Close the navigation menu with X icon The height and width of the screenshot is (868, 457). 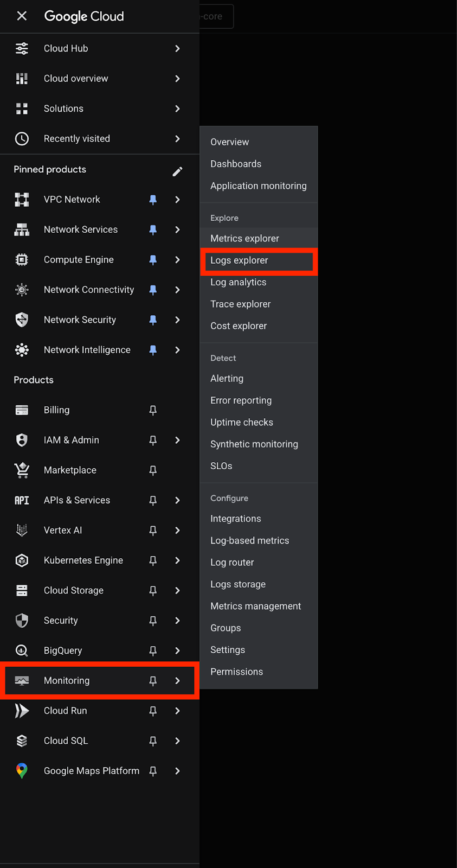[22, 16]
